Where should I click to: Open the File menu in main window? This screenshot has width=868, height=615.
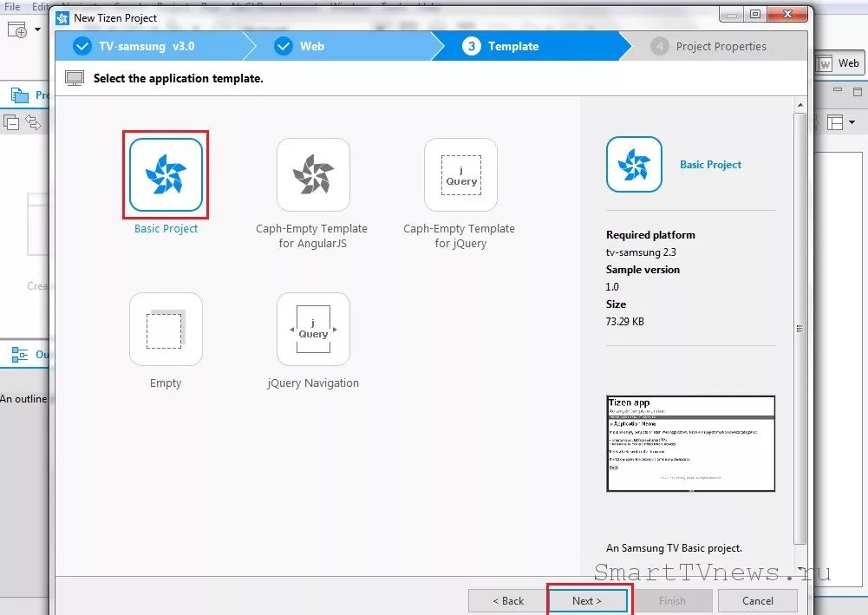point(12,7)
